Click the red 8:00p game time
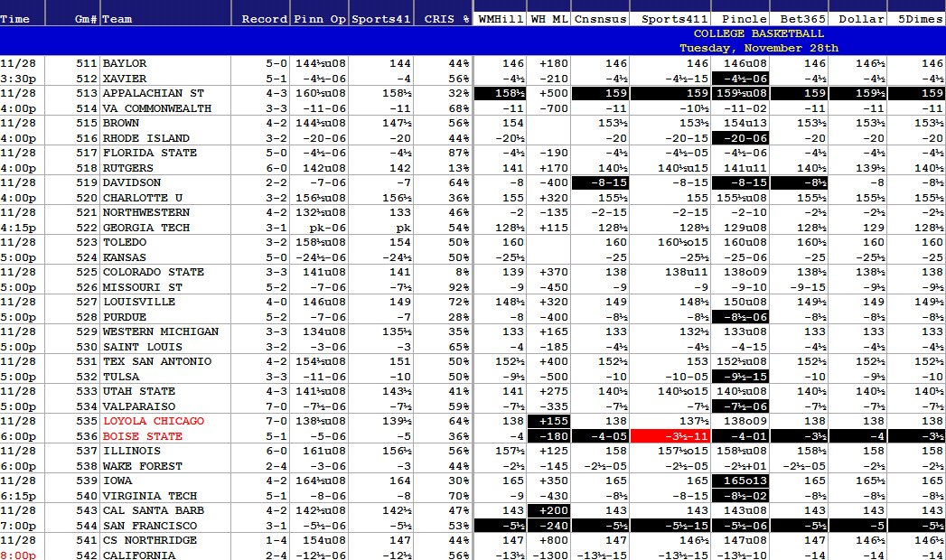Viewport: 946px width, 560px height. pos(18,555)
